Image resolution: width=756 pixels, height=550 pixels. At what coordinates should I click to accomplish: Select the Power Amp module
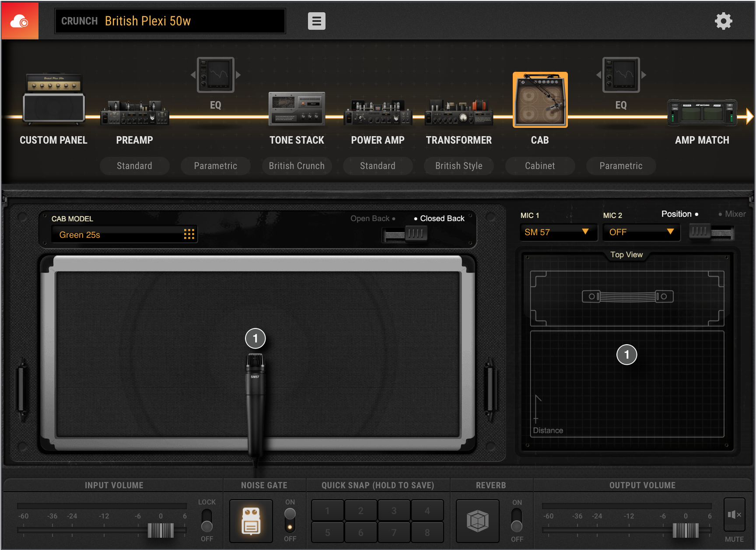[378, 113]
